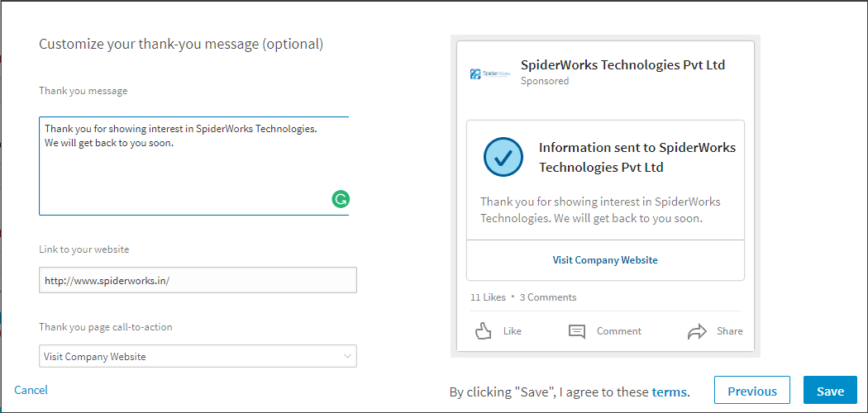Click the 3 Comments count
The height and width of the screenshot is (413, 868).
pos(548,297)
